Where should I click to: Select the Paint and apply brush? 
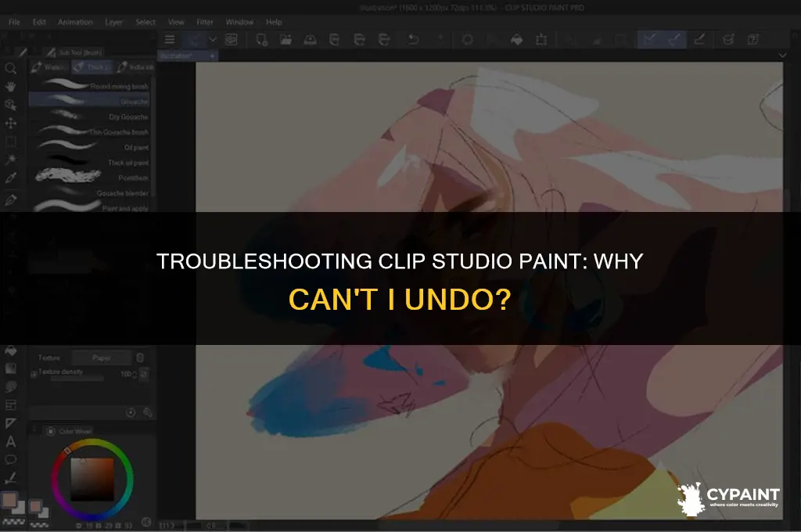pyautogui.click(x=90, y=207)
